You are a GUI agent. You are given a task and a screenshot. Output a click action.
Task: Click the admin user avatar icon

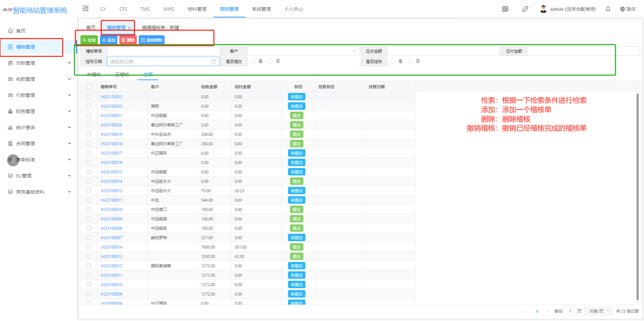point(543,9)
